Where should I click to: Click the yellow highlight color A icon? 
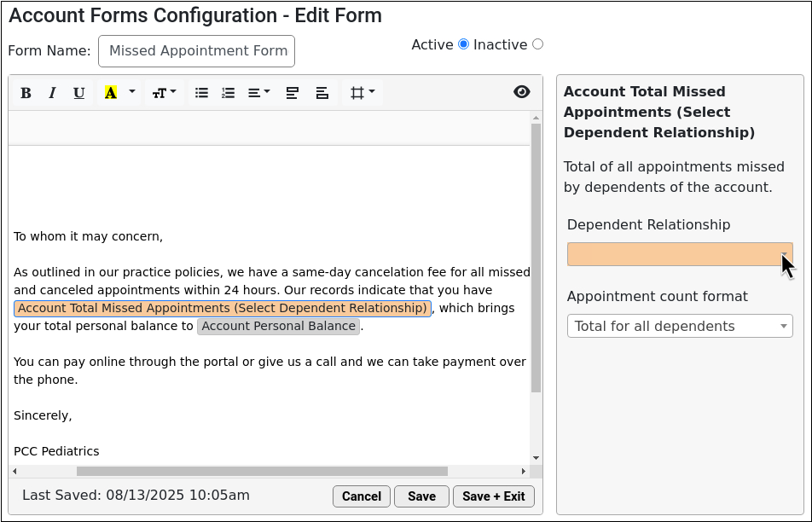[x=110, y=93]
